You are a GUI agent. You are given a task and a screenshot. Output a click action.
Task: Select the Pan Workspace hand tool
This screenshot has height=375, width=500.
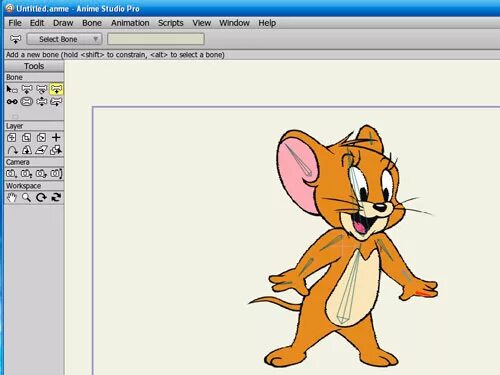click(x=12, y=198)
